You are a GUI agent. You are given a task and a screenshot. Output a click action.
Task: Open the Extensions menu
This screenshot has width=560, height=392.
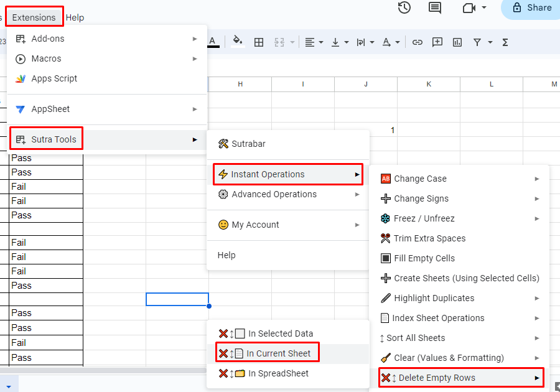pyautogui.click(x=34, y=17)
